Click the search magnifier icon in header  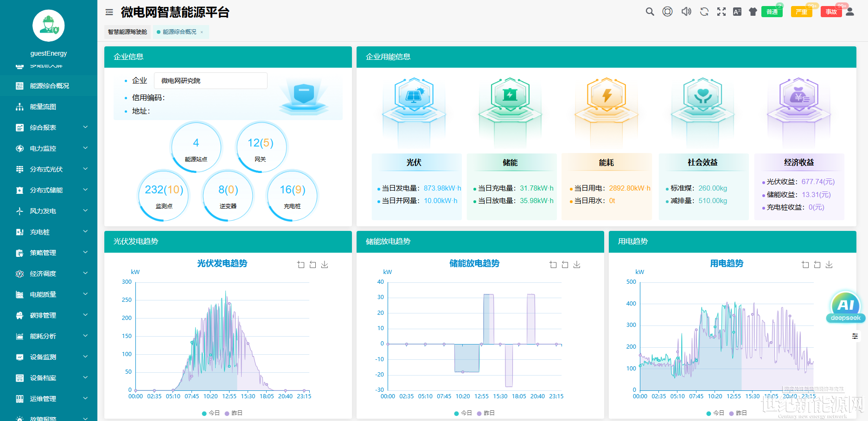pos(650,12)
